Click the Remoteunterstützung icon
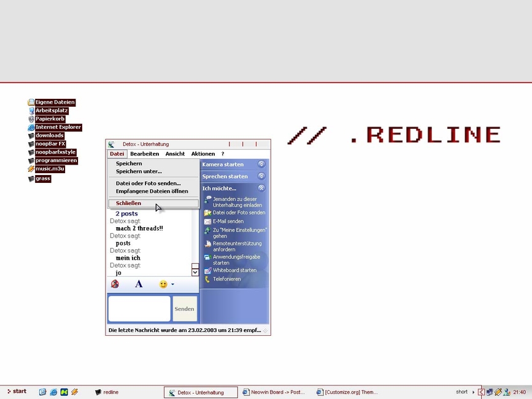 tap(207, 244)
